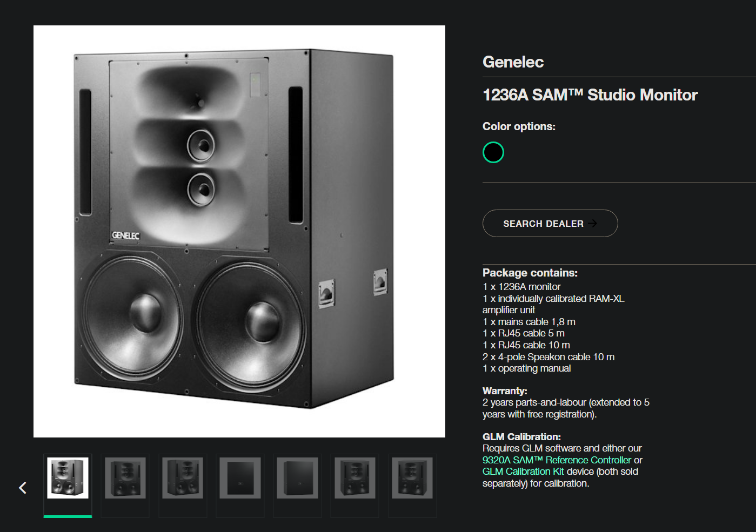Image resolution: width=756 pixels, height=532 pixels.
Task: Click the large main product image
Action: tap(239, 230)
